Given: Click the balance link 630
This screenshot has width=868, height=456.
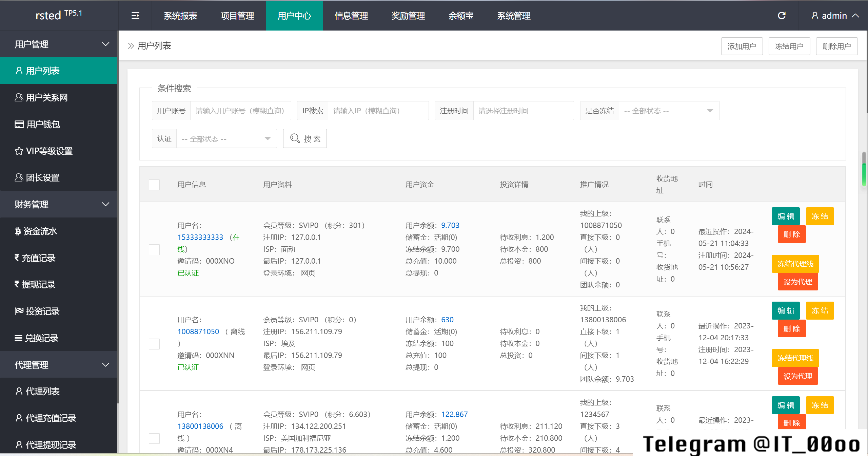Looking at the screenshot, I should tap(447, 320).
